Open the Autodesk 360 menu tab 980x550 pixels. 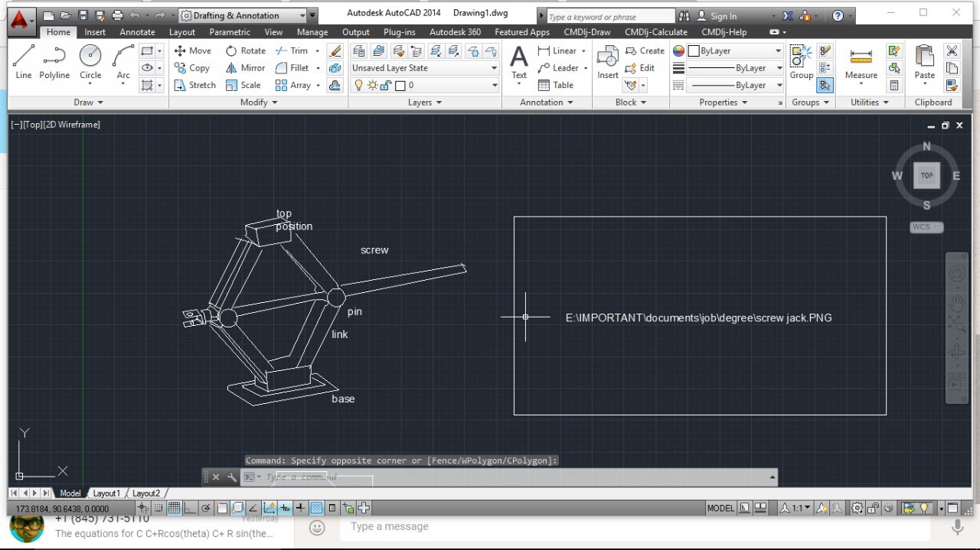[455, 32]
